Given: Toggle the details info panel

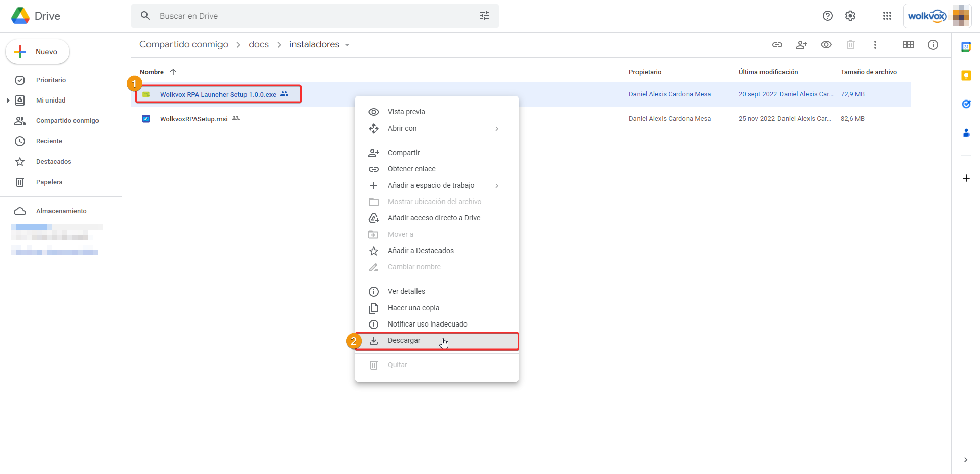Looking at the screenshot, I should click(933, 45).
